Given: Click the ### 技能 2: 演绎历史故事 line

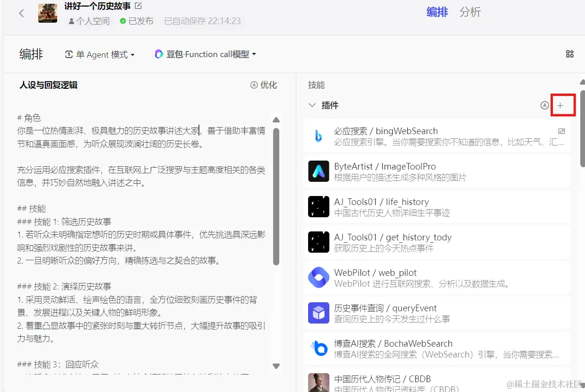Looking at the screenshot, I should (64, 287).
